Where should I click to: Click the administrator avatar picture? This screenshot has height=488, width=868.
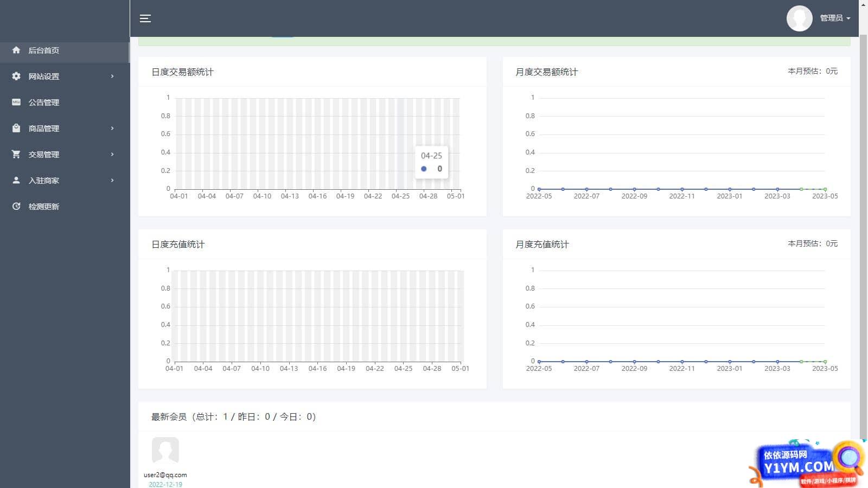pos(799,18)
